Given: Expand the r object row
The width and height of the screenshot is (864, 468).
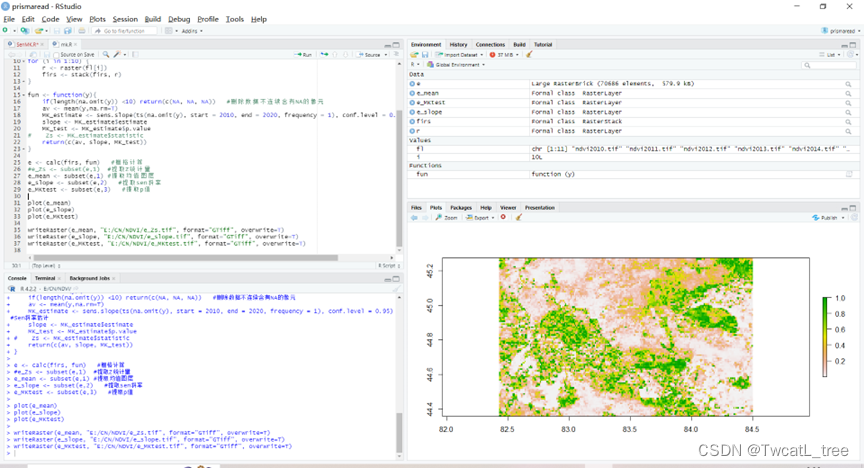Looking at the screenshot, I should 412,131.
